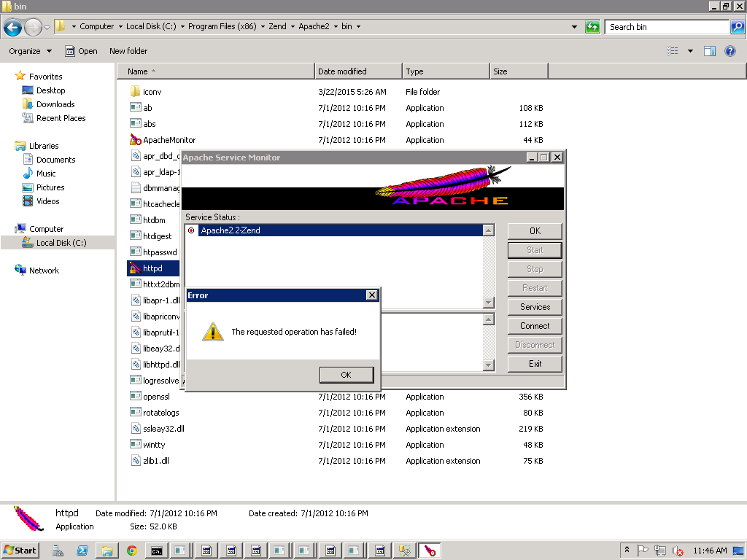Click the Exit button in Apache Monitor
The width and height of the screenshot is (747, 560).
[535, 364]
